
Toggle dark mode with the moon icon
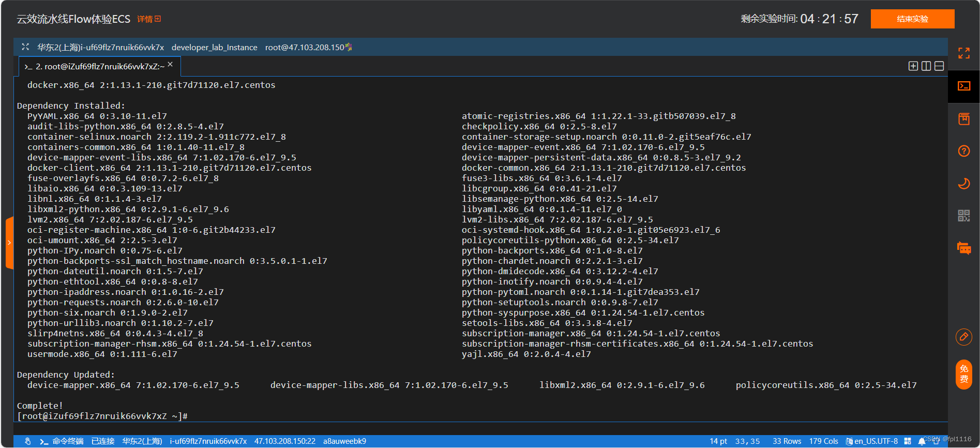963,183
